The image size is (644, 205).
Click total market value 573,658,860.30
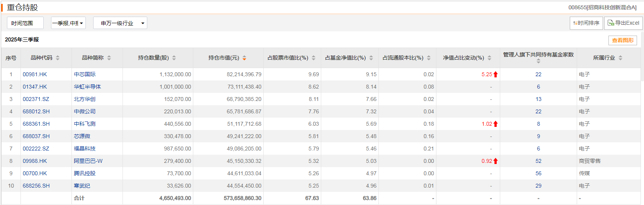pos(242,198)
